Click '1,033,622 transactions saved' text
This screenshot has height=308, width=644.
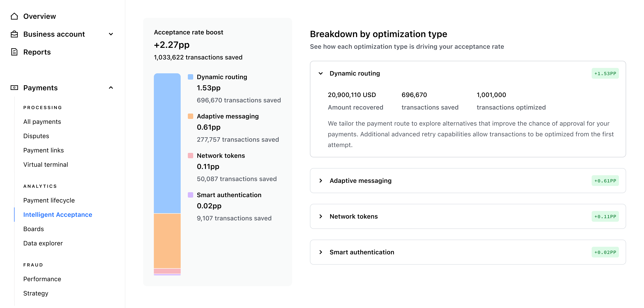pyautogui.click(x=198, y=57)
